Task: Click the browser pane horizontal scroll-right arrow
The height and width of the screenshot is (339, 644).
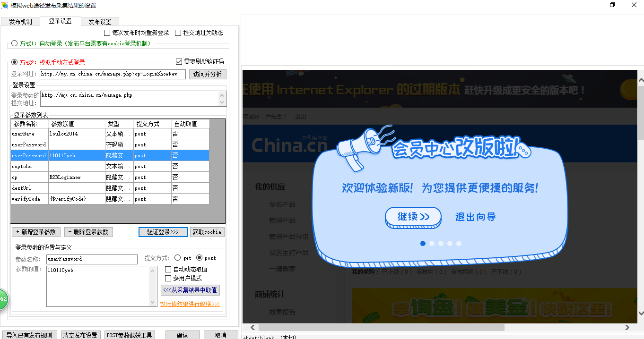Action: point(627,327)
